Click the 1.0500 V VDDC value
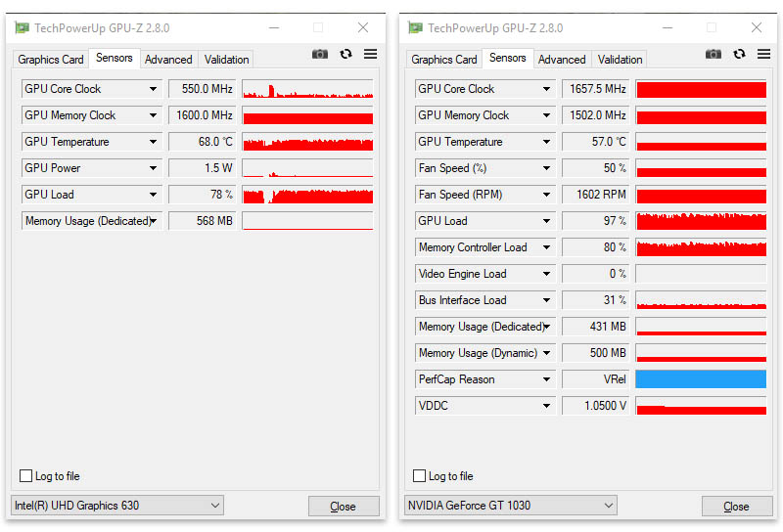 pyautogui.click(x=596, y=406)
